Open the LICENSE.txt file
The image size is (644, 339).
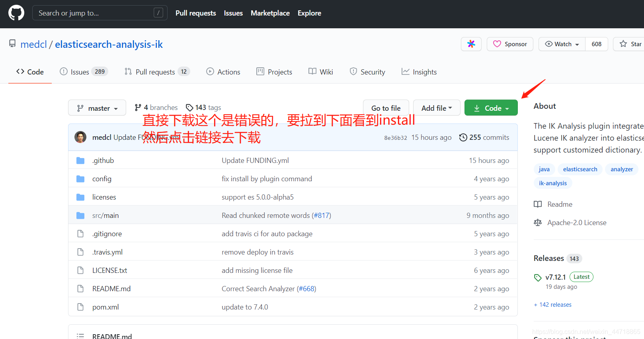(110, 270)
